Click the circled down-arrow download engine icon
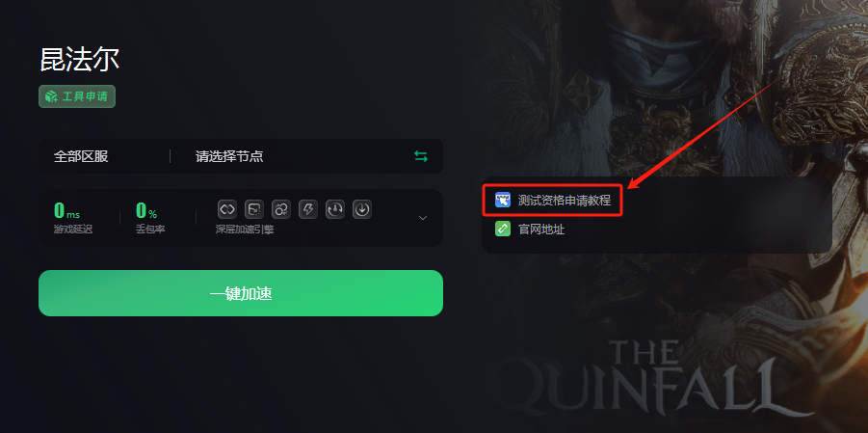This screenshot has width=868, height=433. 362,209
